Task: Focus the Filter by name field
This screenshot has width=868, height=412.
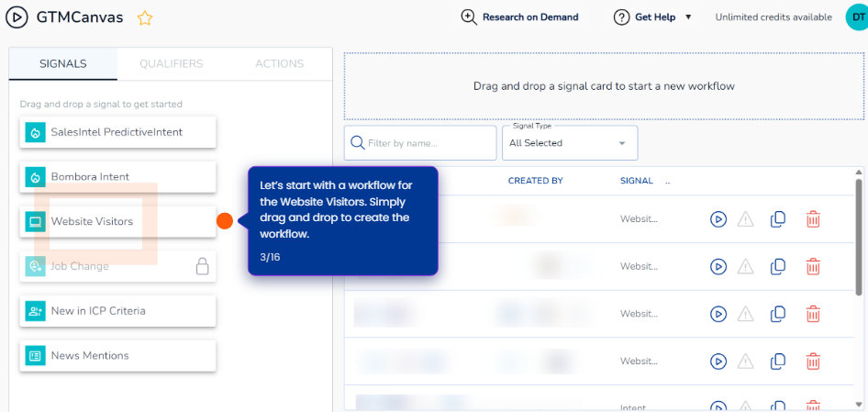Action: (x=420, y=143)
